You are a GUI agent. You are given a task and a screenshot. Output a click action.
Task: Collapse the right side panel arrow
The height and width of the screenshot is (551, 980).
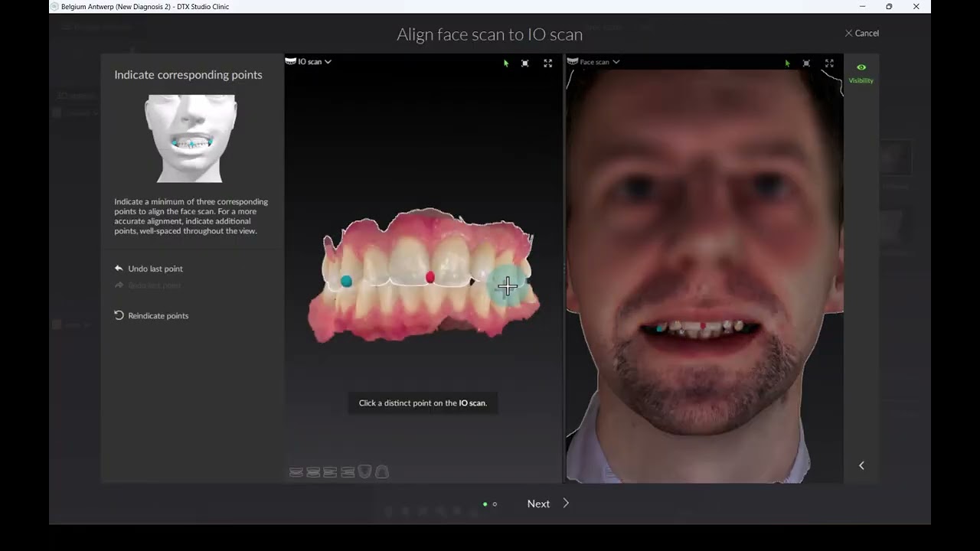(861, 465)
